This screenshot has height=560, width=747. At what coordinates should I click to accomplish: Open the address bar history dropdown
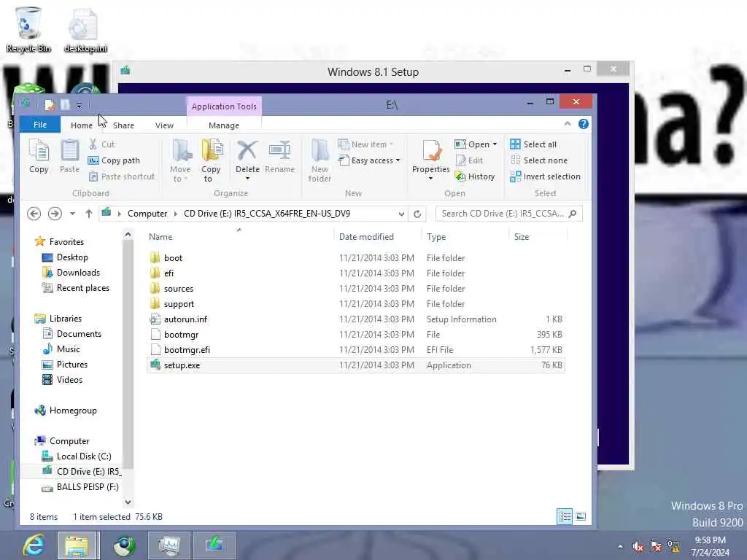pos(402,214)
